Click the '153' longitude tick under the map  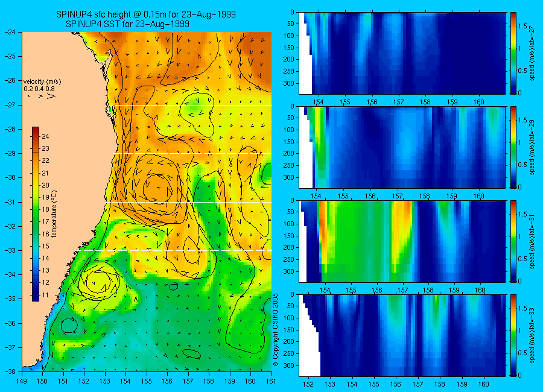pos(105,381)
